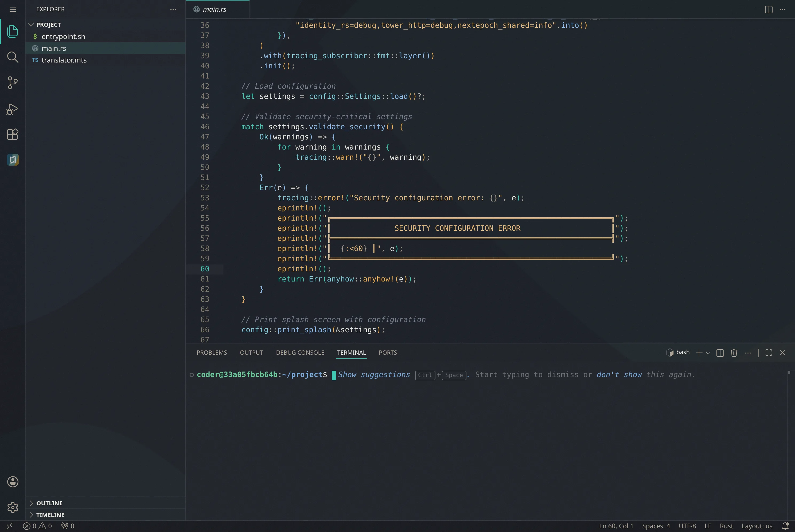Open the Explorer view in activity bar
The height and width of the screenshot is (532, 795).
pyautogui.click(x=13, y=31)
